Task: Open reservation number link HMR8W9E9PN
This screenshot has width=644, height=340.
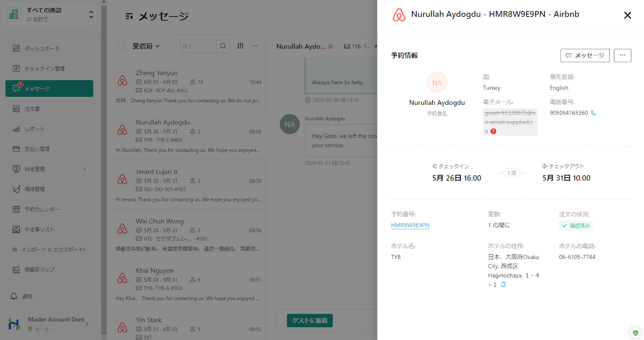Action: [x=410, y=225]
